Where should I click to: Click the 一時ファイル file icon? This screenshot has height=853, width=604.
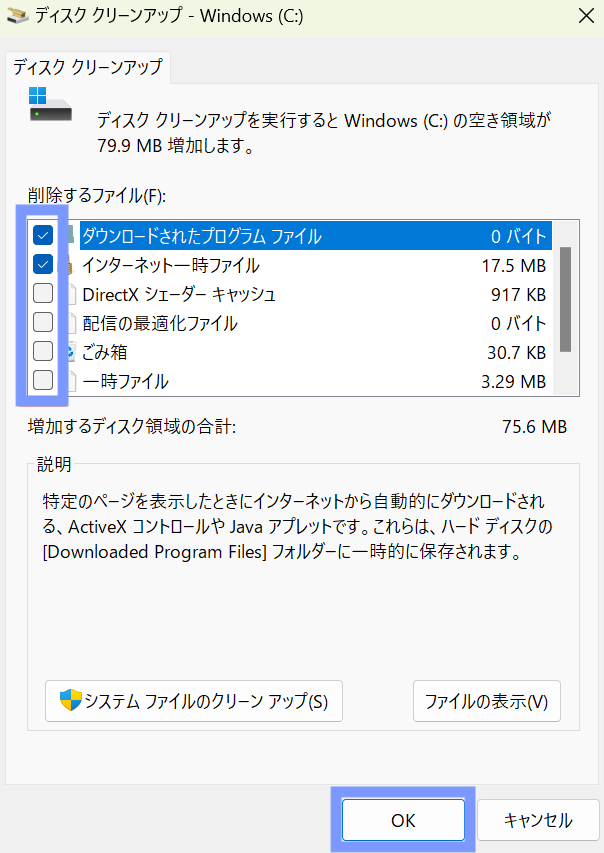point(71,381)
